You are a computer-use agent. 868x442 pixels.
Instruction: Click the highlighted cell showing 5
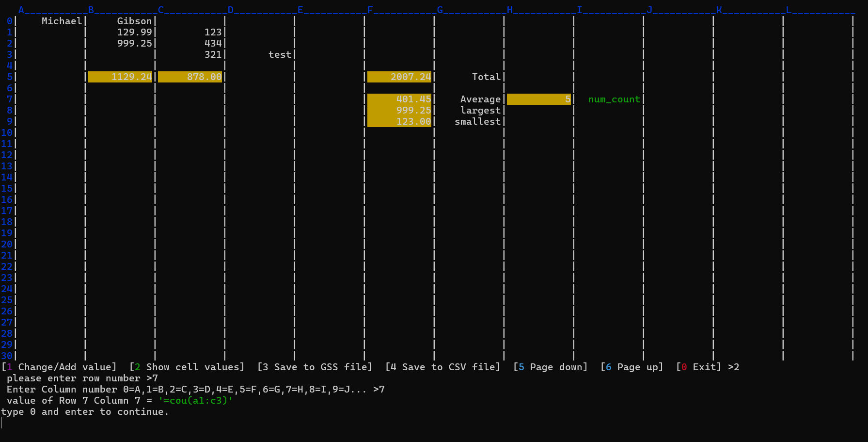click(539, 99)
